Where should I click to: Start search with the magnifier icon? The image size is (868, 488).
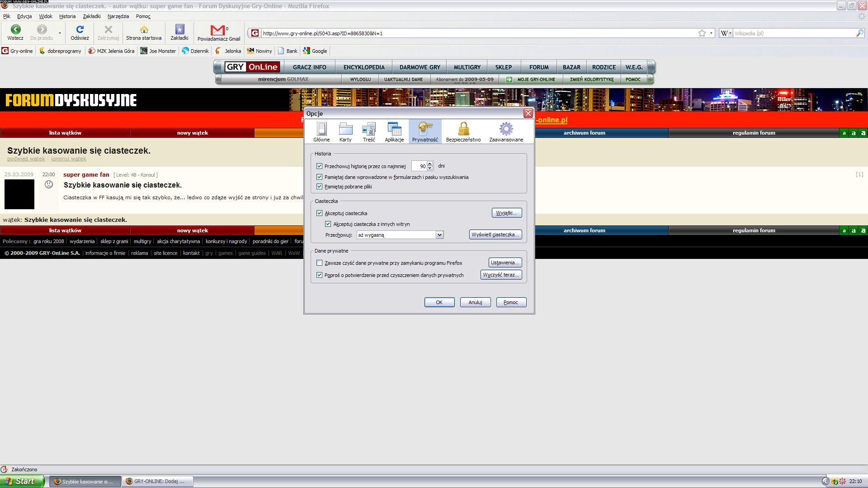[859, 33]
